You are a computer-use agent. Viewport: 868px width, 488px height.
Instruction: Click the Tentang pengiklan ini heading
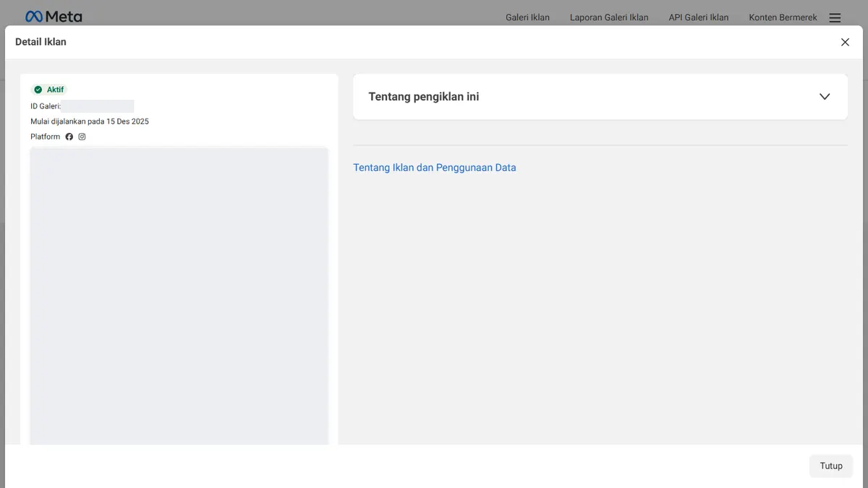coord(424,96)
